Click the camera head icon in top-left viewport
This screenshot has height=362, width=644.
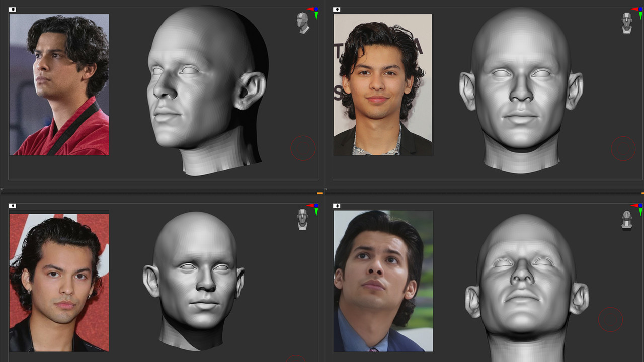302,23
